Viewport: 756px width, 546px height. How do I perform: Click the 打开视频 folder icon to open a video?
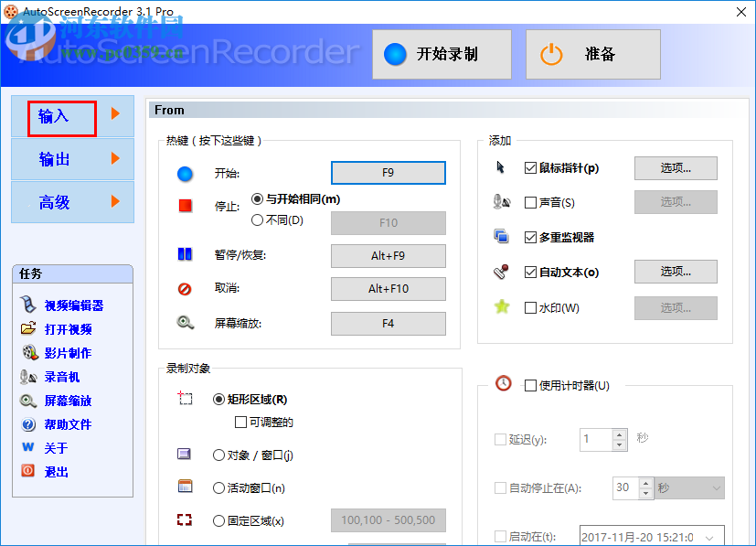coord(27,329)
